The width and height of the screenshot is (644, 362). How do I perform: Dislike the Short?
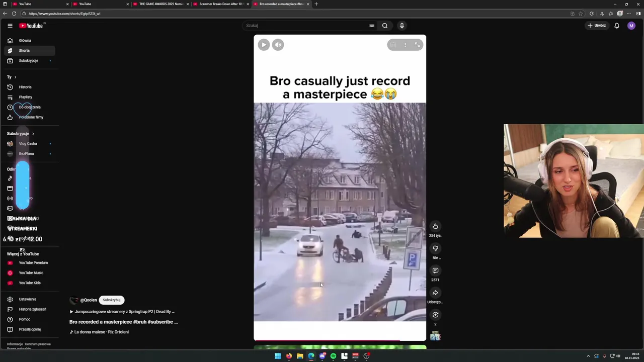tap(435, 248)
